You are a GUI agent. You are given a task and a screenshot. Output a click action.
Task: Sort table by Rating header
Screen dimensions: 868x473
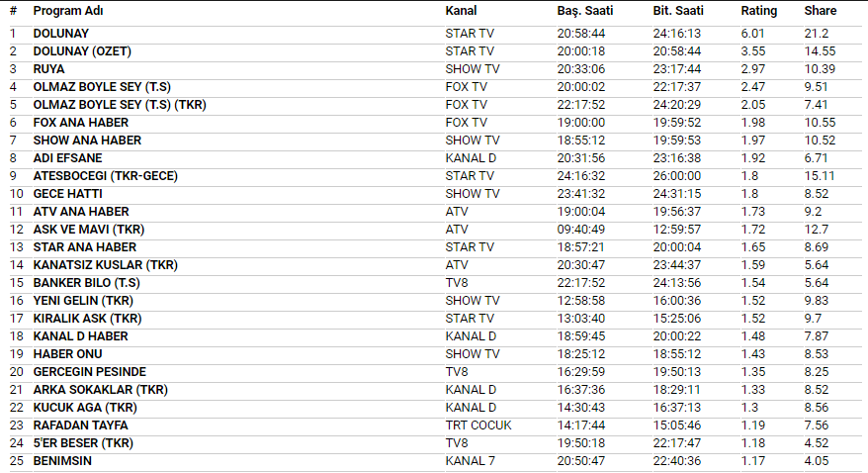pyautogui.click(x=758, y=11)
